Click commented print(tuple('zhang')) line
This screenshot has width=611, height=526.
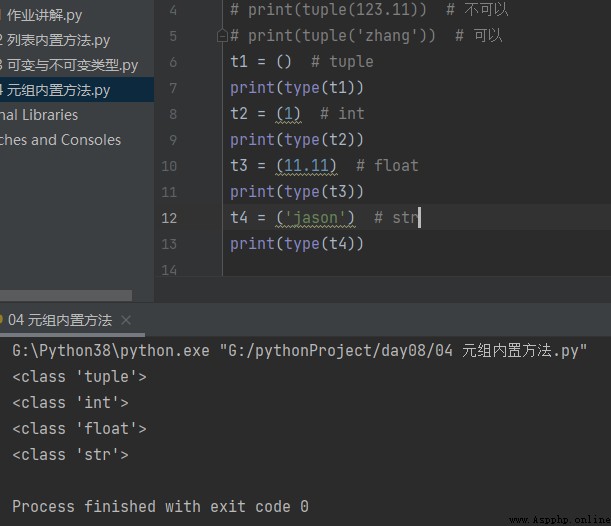coord(366,36)
